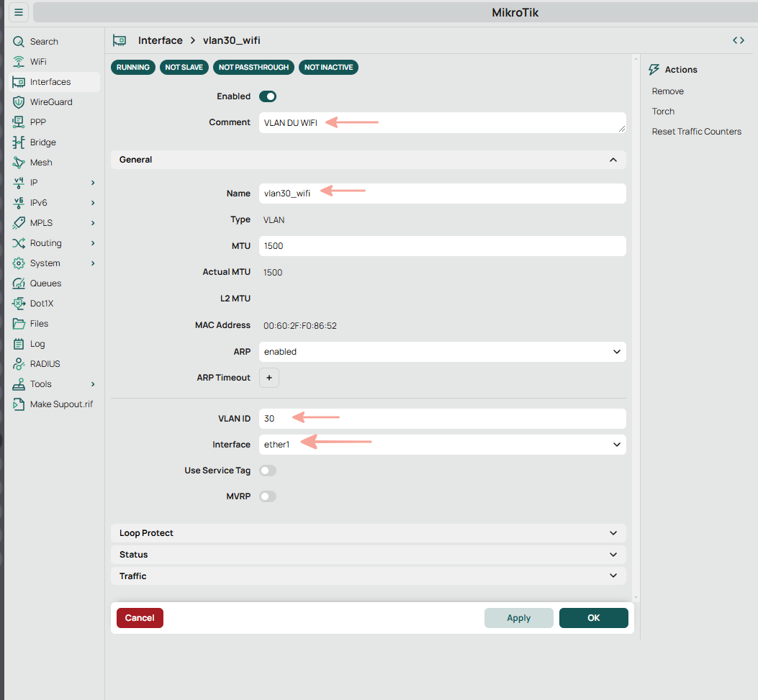The height and width of the screenshot is (700, 758).
Task: Disable the Enabled toggle switch
Action: pos(268,96)
